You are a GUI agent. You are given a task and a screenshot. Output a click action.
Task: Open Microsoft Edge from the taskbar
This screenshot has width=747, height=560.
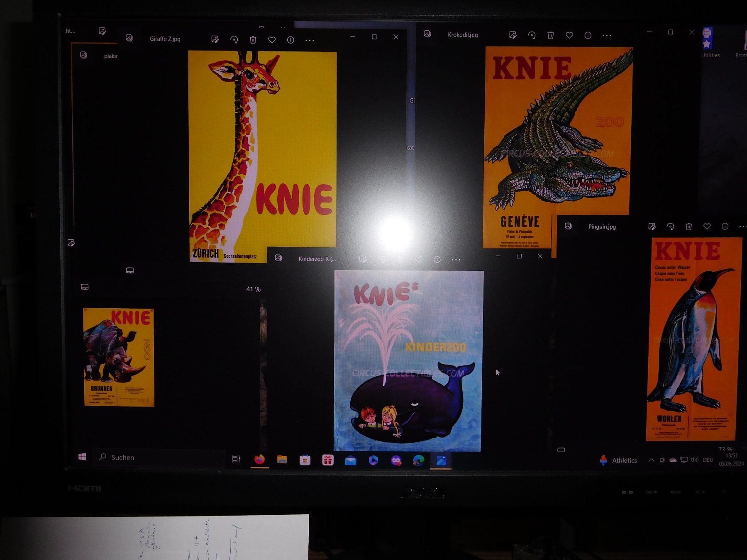pyautogui.click(x=419, y=460)
